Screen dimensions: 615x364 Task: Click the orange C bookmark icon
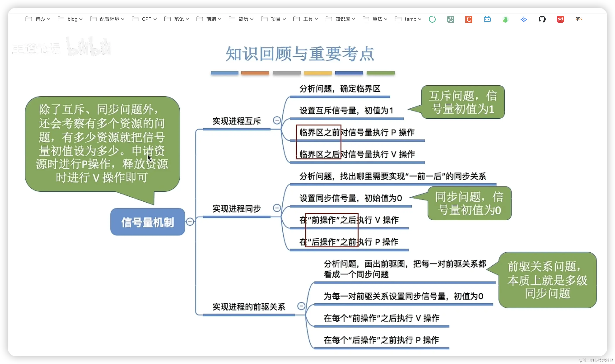pos(469,19)
